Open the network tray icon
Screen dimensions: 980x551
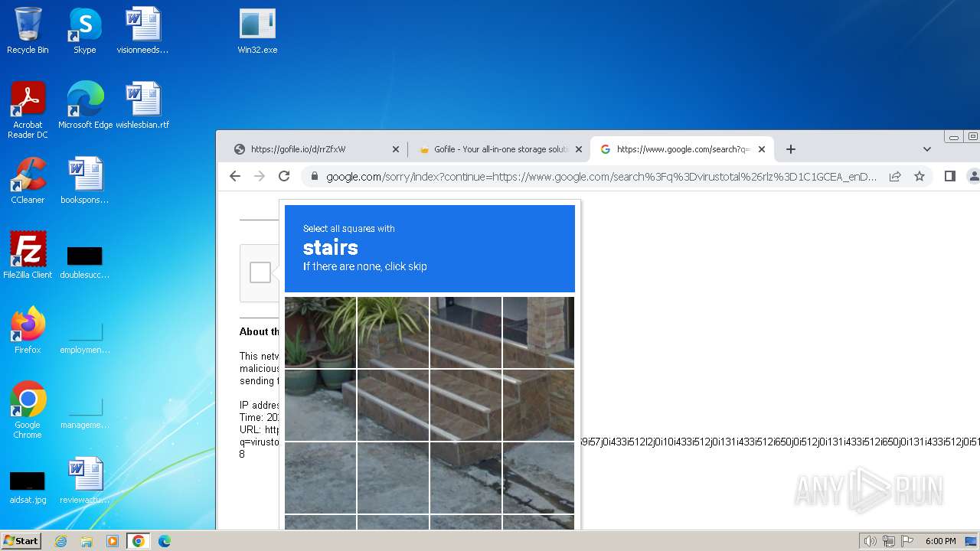[x=889, y=541]
